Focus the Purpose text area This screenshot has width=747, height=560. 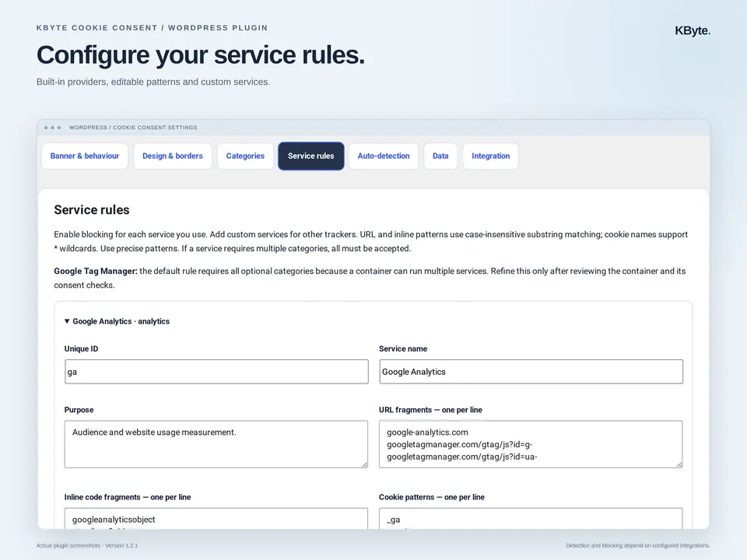tap(216, 444)
